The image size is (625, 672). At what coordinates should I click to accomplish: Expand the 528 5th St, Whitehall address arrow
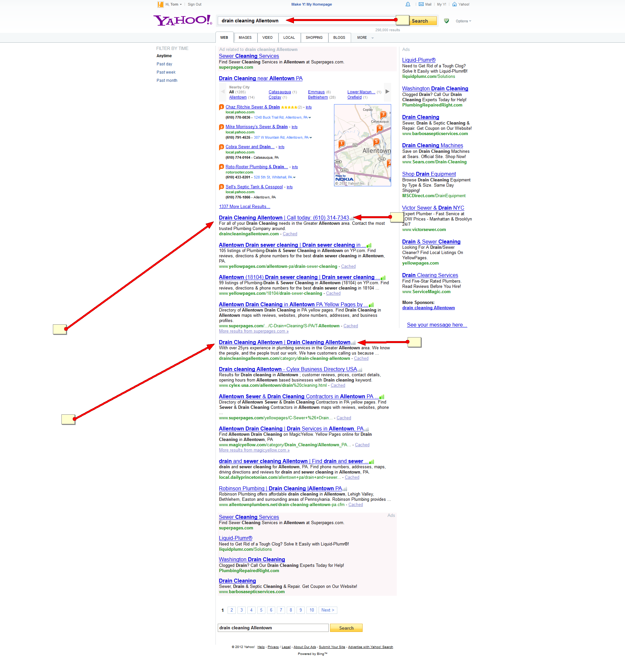[294, 177]
